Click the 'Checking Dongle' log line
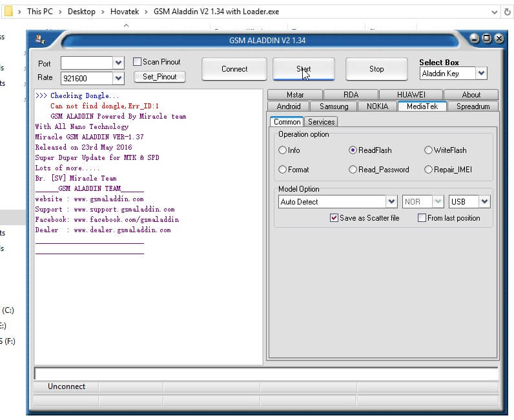This screenshot has width=514, height=420. pyautogui.click(x=77, y=95)
